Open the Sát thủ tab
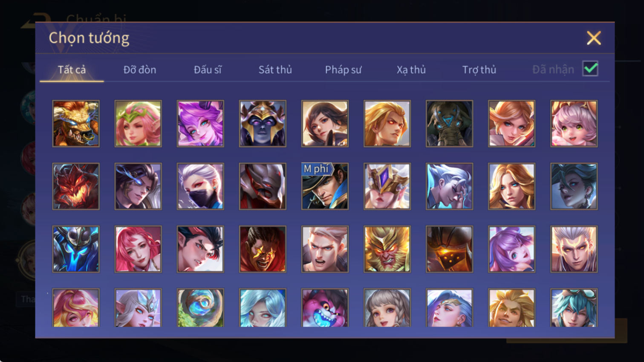Screen dimensions: 644x362 275,70
